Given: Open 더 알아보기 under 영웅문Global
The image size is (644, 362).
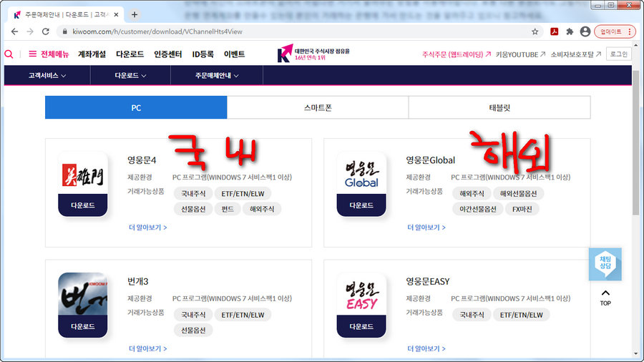Looking at the screenshot, I should 426,228.
